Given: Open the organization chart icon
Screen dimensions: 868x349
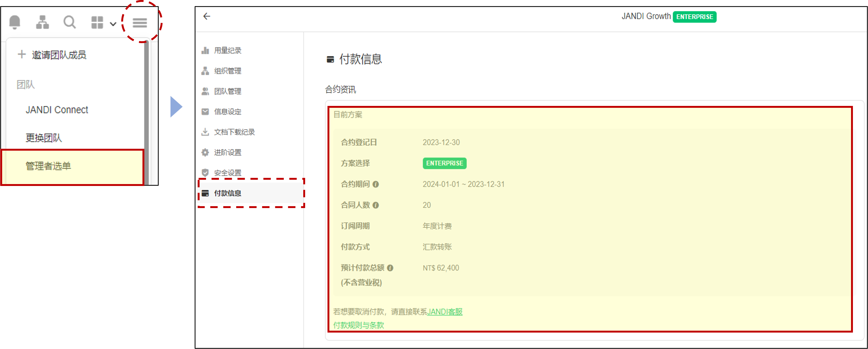Looking at the screenshot, I should 43,22.
